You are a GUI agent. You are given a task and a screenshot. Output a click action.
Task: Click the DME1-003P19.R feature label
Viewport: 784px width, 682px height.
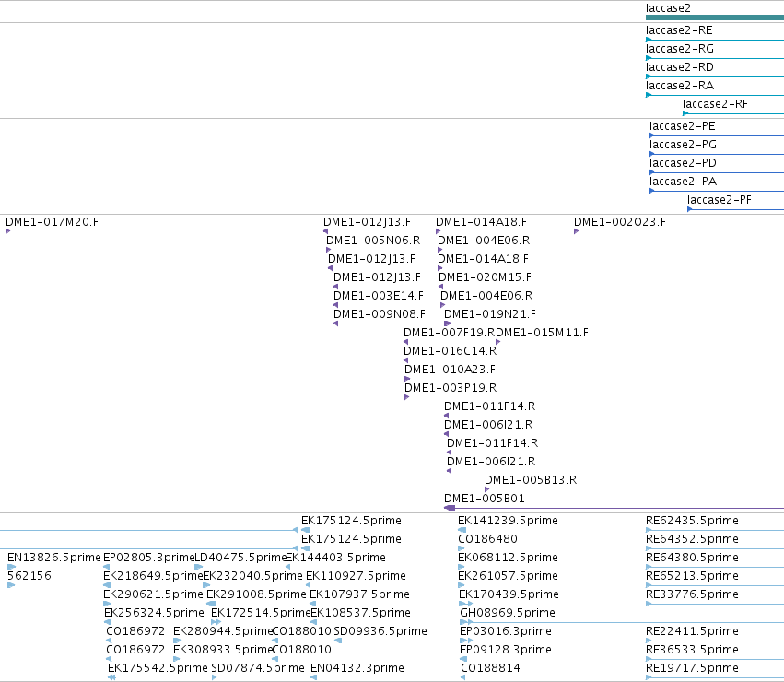point(451,388)
